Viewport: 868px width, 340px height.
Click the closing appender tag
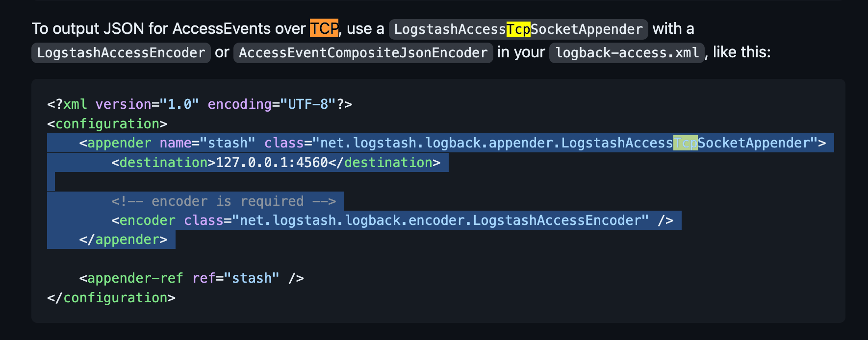(x=123, y=240)
